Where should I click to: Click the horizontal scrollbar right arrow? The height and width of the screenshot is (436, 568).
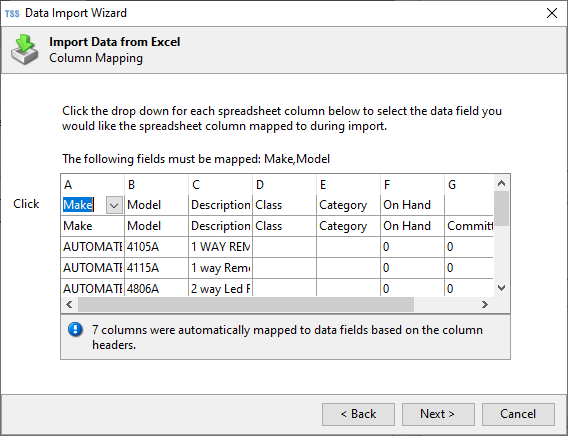pos(485,305)
